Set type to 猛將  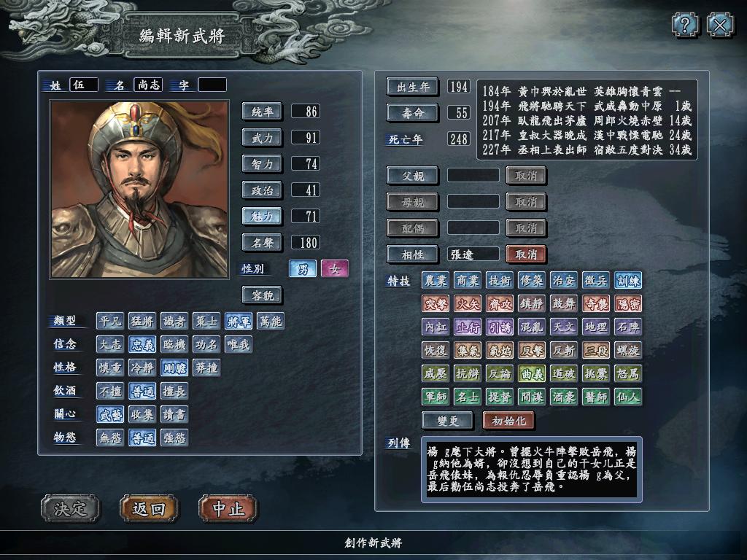(142, 322)
